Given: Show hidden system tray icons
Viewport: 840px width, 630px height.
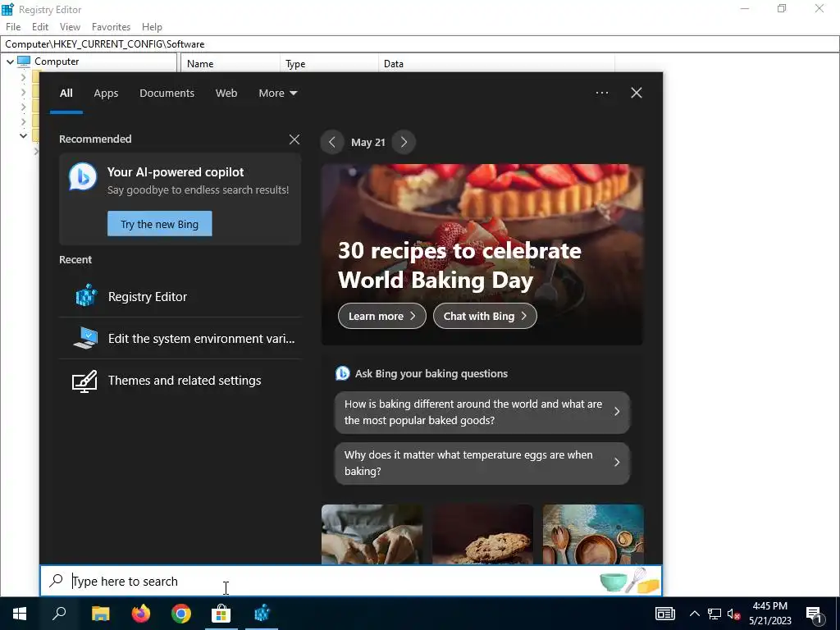Looking at the screenshot, I should pyautogui.click(x=694, y=614).
